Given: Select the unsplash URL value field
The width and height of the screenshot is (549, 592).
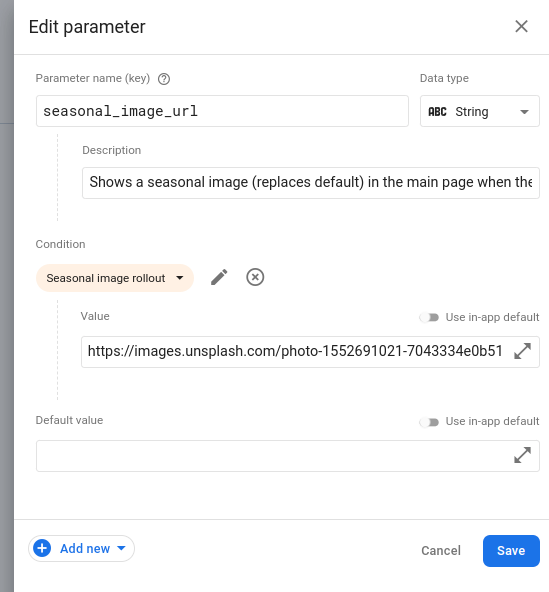Looking at the screenshot, I should click(295, 352).
